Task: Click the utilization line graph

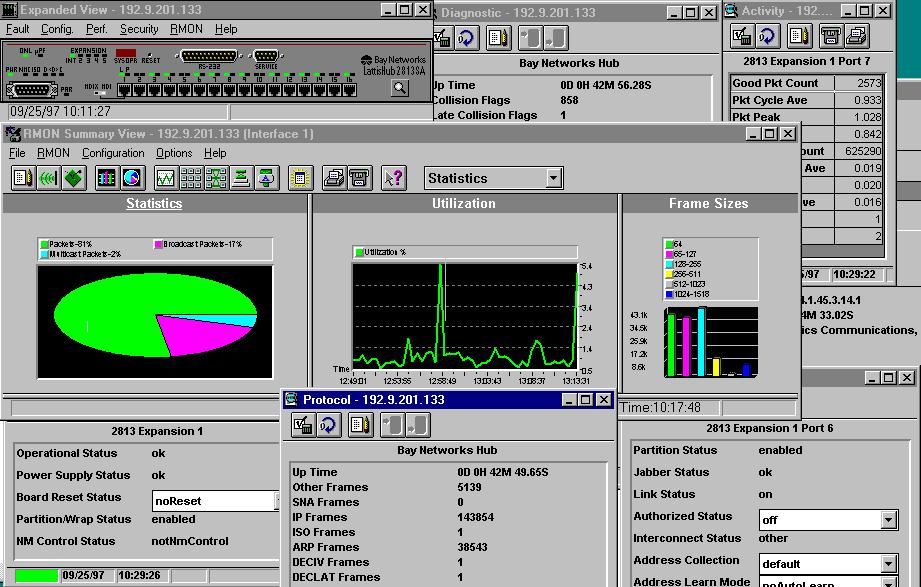Action: [x=465, y=316]
